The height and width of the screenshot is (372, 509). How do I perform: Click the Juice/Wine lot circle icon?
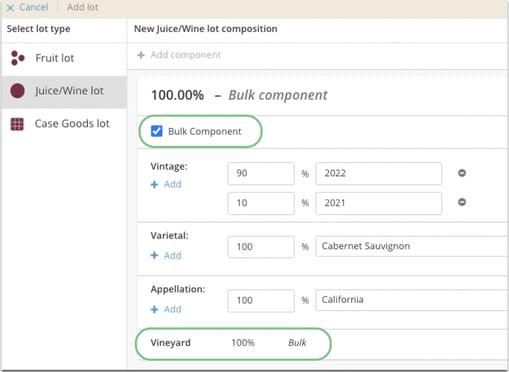point(17,91)
